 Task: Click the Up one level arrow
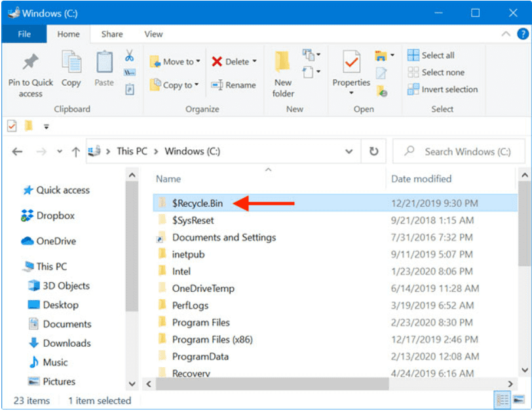coord(76,151)
